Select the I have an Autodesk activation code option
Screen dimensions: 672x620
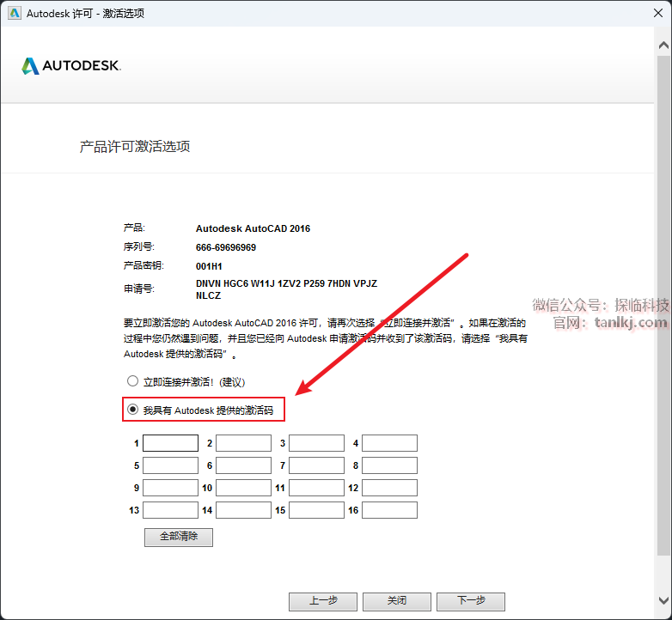pyautogui.click(x=132, y=410)
